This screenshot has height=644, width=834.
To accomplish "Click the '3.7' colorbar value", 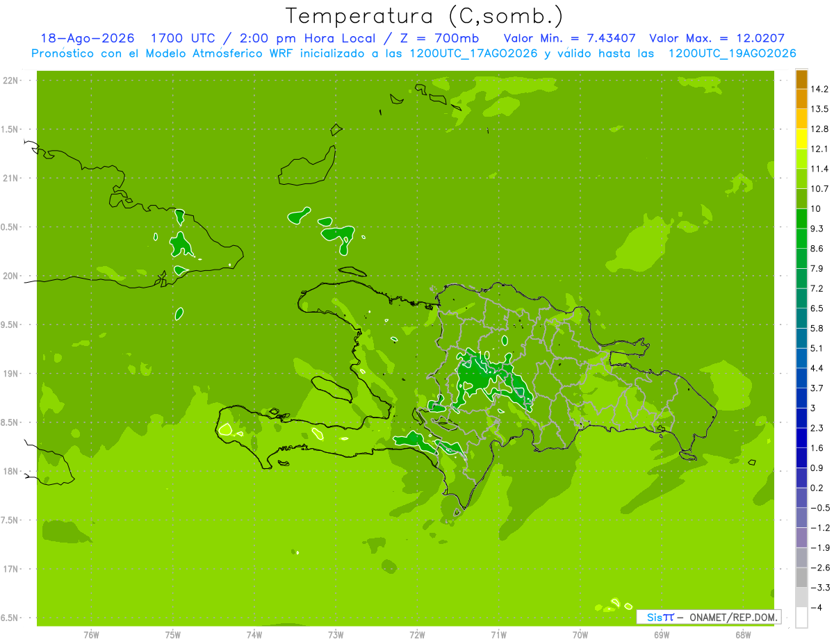I will click(x=817, y=388).
